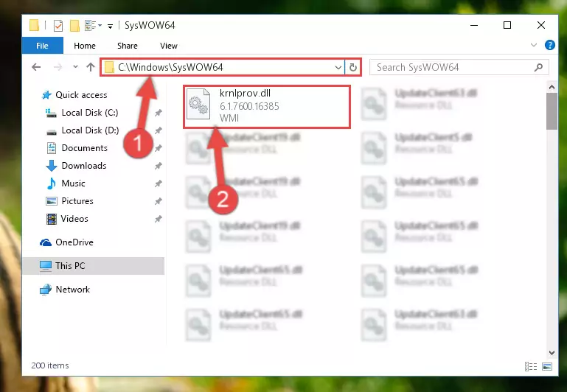This screenshot has width=567, height=392.
Task: Click the search magnifier icon
Action: click(x=538, y=67)
